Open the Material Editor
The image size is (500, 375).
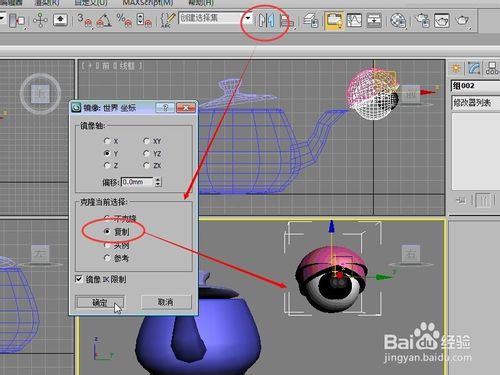click(398, 21)
